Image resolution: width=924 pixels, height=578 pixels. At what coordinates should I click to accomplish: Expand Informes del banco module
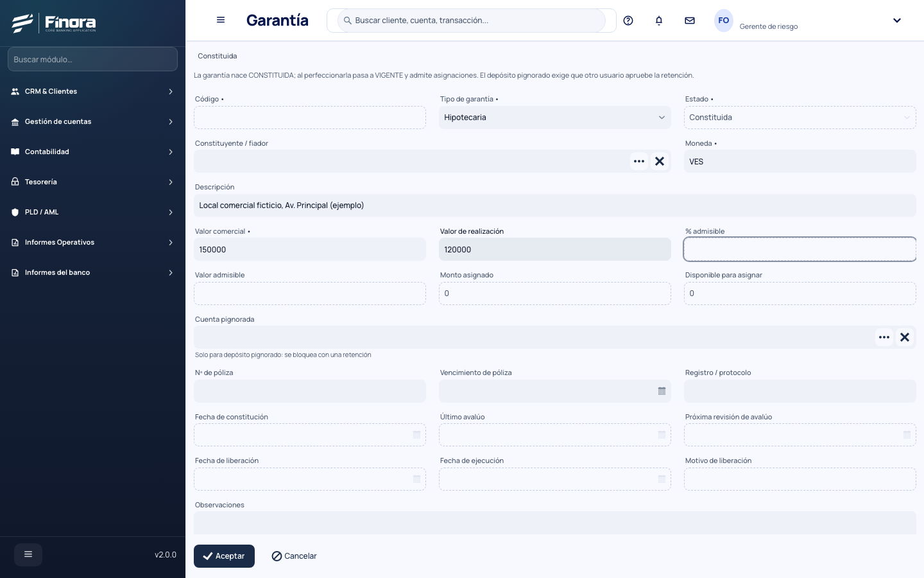point(92,272)
